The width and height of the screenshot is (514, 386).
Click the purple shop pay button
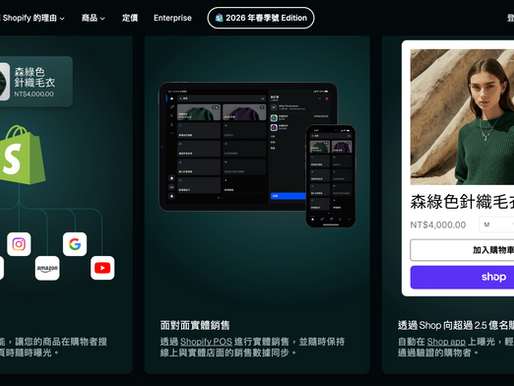tap(462, 277)
